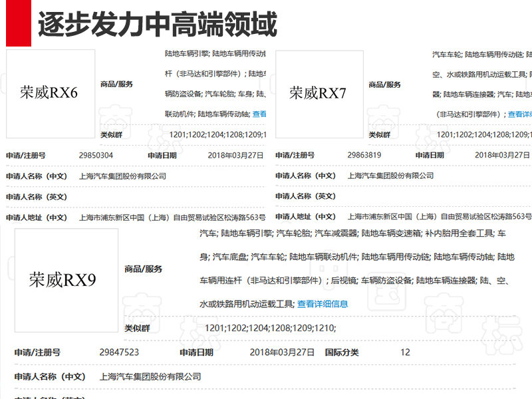Select RX6 application date 2018年03月27日
Screen dimensions: 532x399
[x=235, y=156]
